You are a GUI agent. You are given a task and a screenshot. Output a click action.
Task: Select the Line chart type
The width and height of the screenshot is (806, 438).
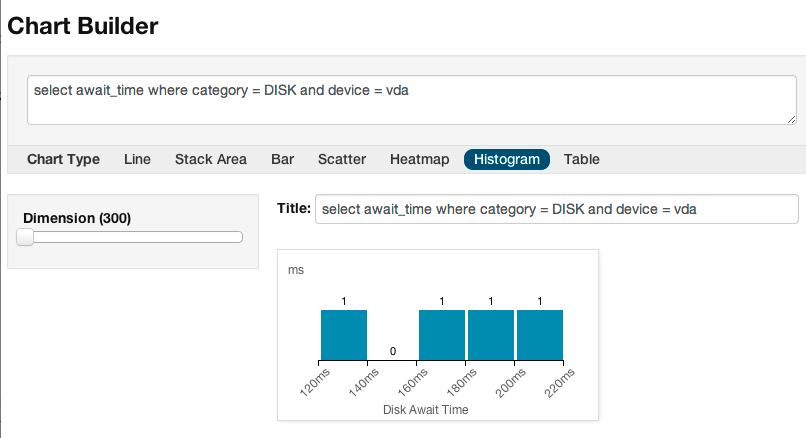click(x=137, y=159)
